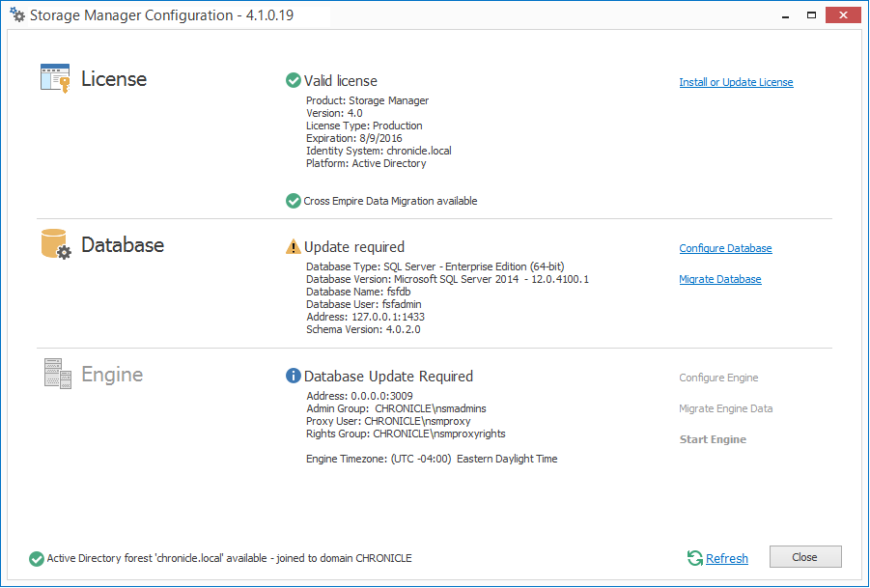Select the Migrate Database link

pos(720,280)
